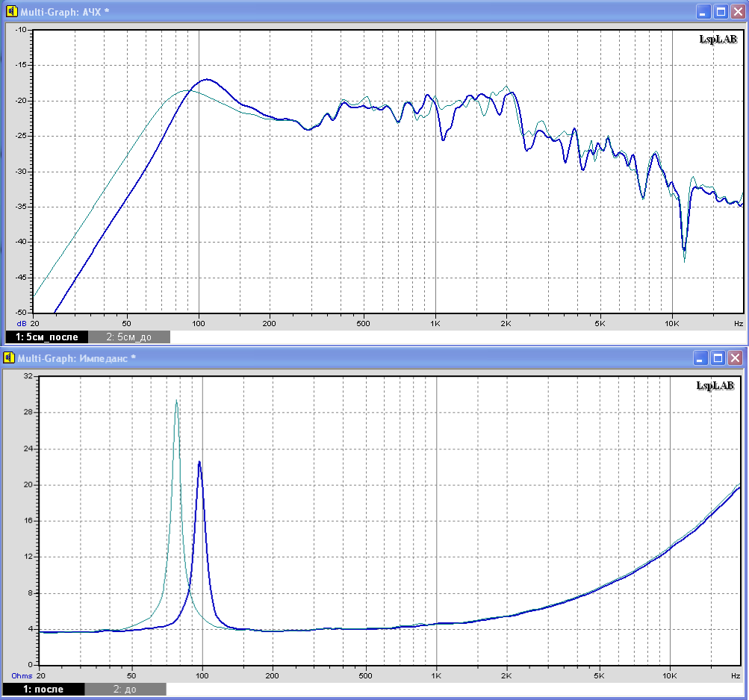The image size is (749, 700).
Task: Click the tallest teal impedance peak
Action: pos(176,401)
